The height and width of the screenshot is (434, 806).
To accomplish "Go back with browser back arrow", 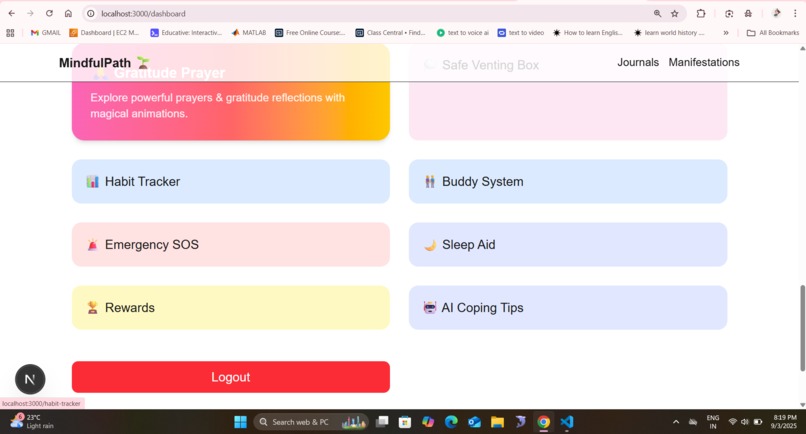I will coord(11,13).
